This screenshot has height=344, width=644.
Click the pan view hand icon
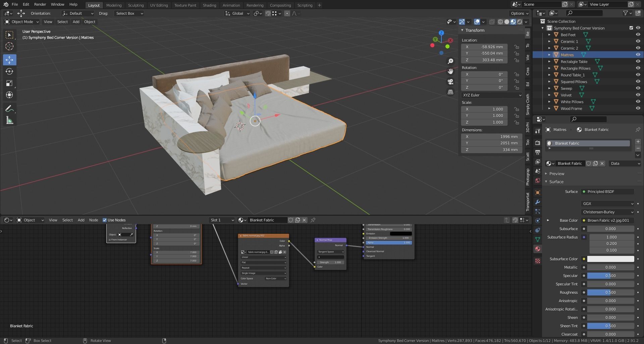[450, 71]
